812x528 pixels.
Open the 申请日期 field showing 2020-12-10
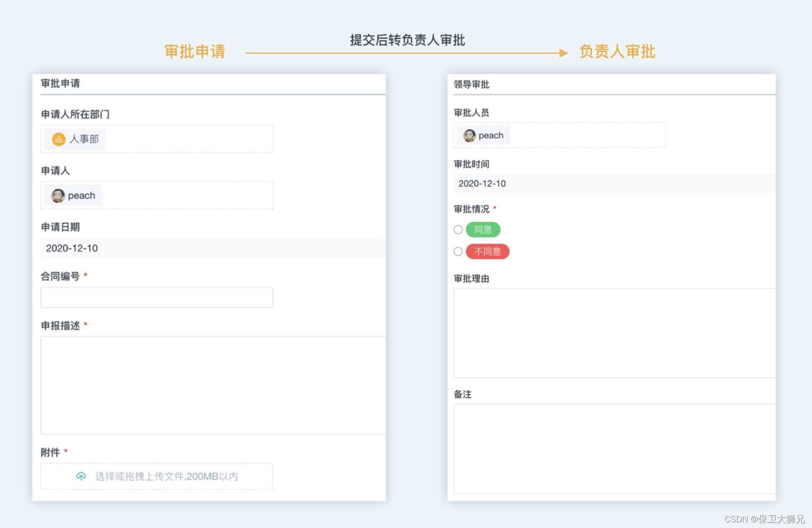click(213, 248)
